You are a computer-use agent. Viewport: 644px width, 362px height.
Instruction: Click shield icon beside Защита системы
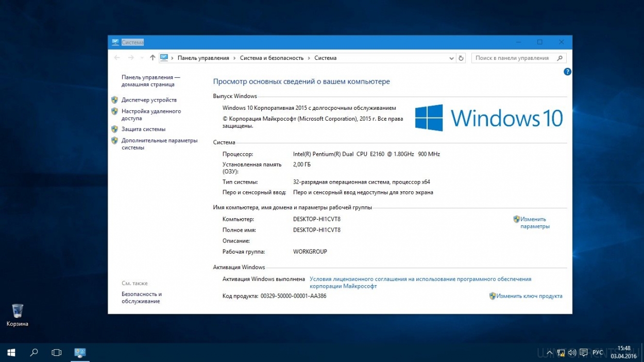[115, 129]
